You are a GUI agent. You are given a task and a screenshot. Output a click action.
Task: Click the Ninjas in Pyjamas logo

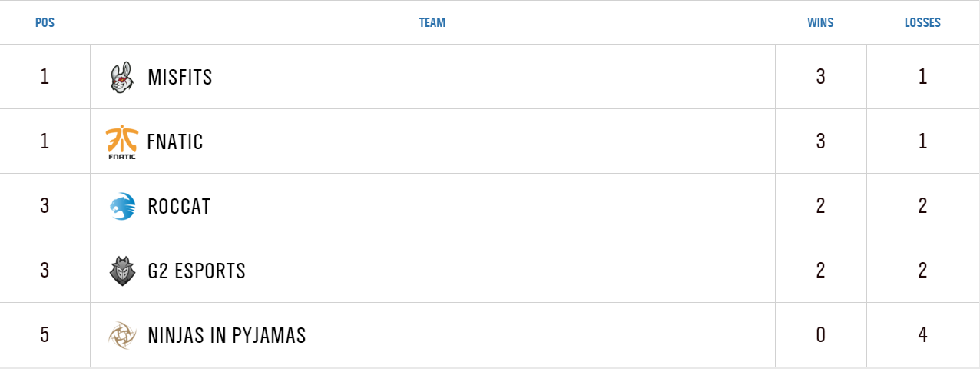122,336
